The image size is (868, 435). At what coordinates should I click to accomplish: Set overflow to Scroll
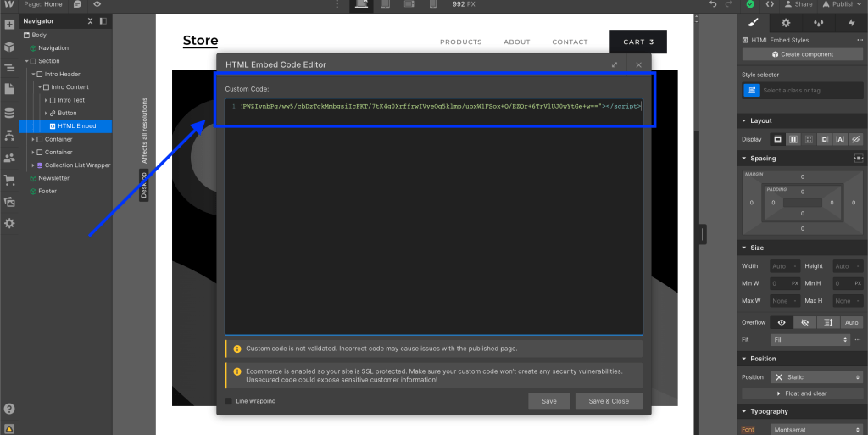click(x=828, y=323)
